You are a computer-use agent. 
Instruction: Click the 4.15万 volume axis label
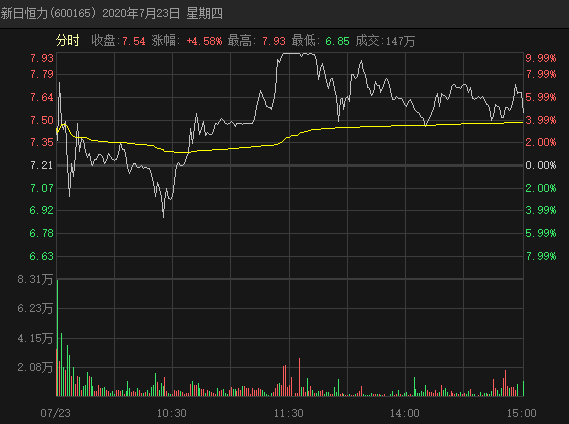(x=35, y=338)
